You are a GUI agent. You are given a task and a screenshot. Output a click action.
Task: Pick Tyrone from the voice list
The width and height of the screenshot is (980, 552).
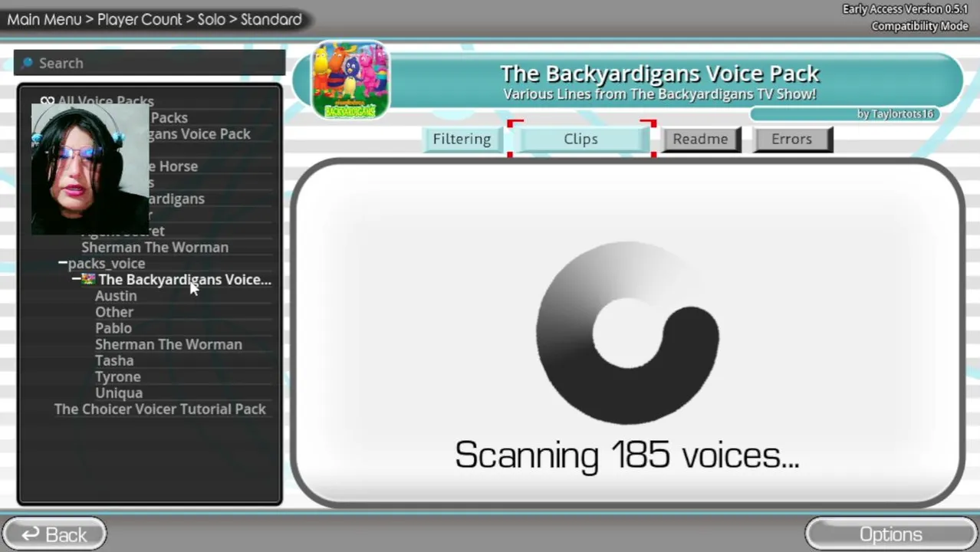[x=118, y=376]
